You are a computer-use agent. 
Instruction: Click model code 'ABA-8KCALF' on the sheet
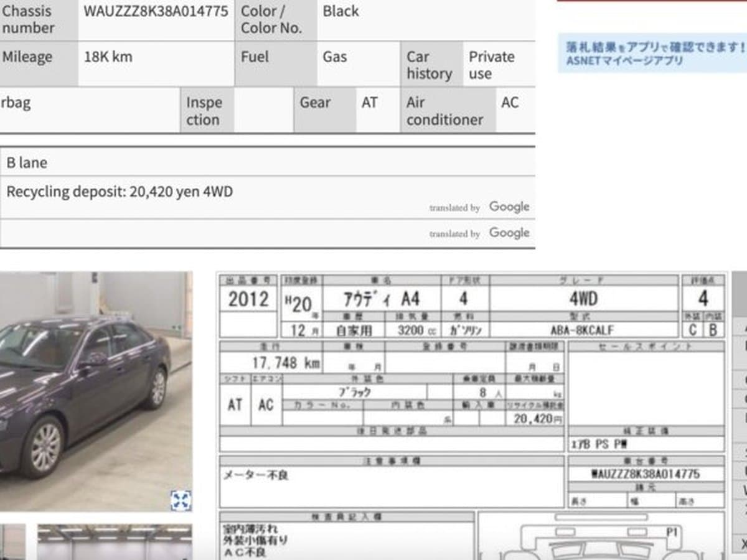click(x=582, y=330)
